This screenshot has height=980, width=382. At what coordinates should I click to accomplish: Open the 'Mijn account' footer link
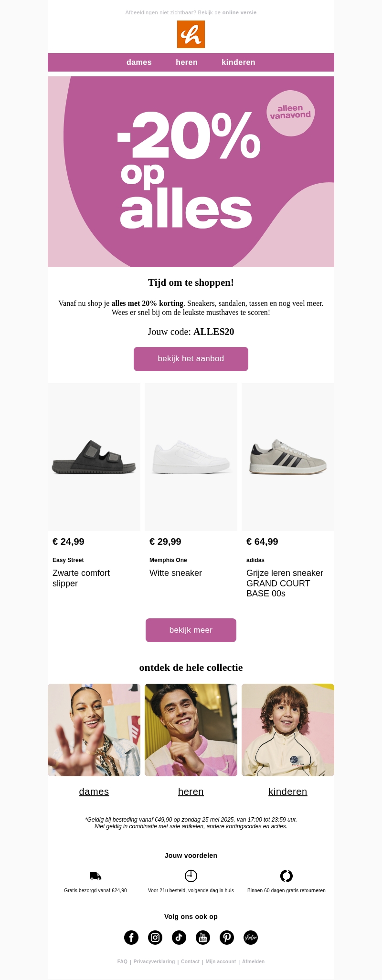tap(221, 962)
